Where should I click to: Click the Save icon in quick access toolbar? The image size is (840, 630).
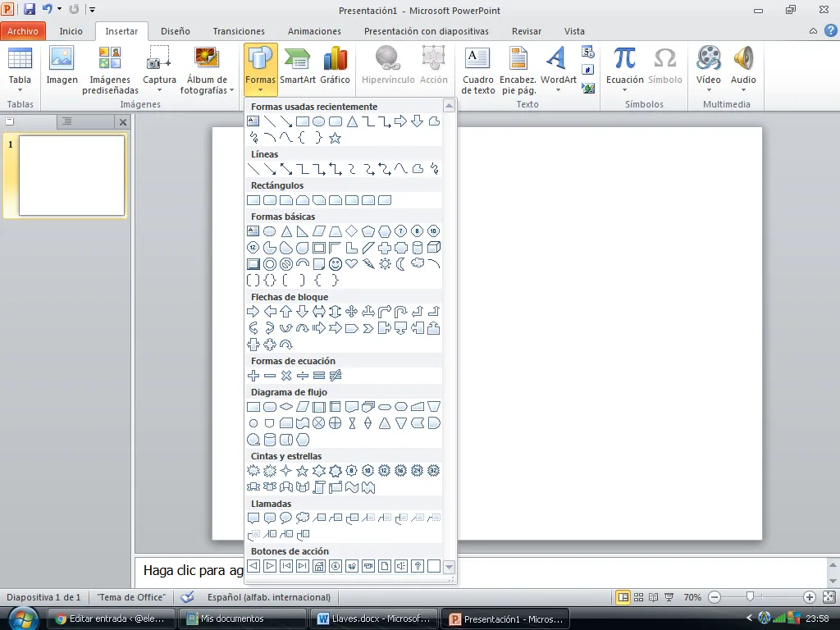click(29, 10)
